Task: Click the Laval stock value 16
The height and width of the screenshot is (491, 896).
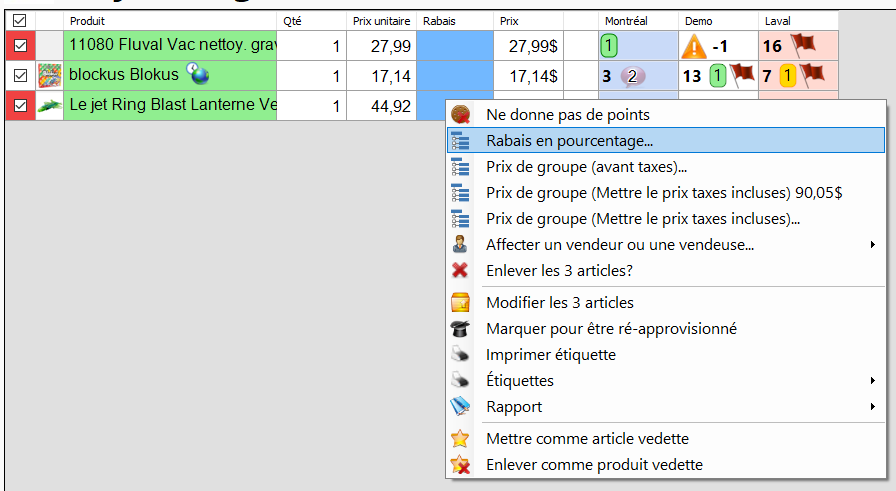Action: [x=772, y=46]
